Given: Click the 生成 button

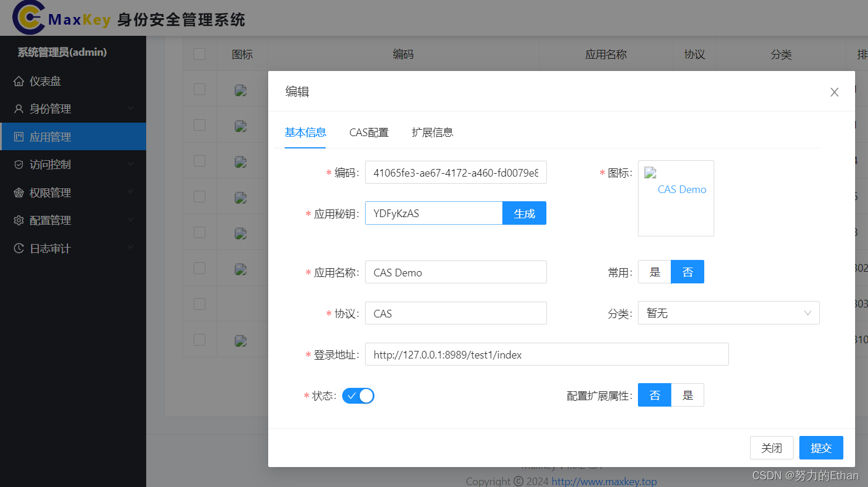Looking at the screenshot, I should click(525, 213).
